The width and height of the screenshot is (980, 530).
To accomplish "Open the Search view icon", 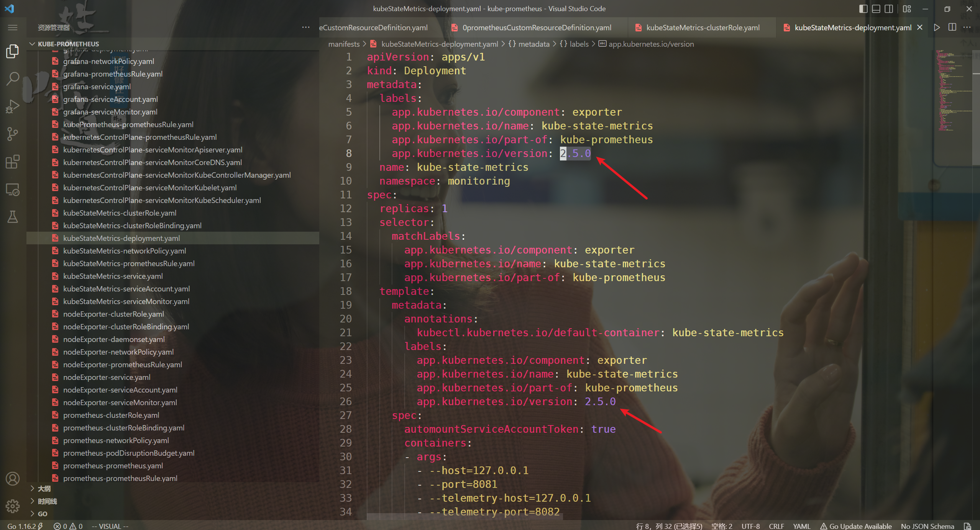I will (13, 79).
